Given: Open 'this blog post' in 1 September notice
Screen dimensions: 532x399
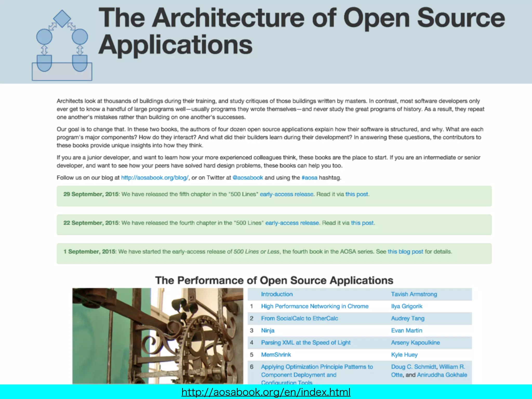Looking at the screenshot, I should (405, 251).
